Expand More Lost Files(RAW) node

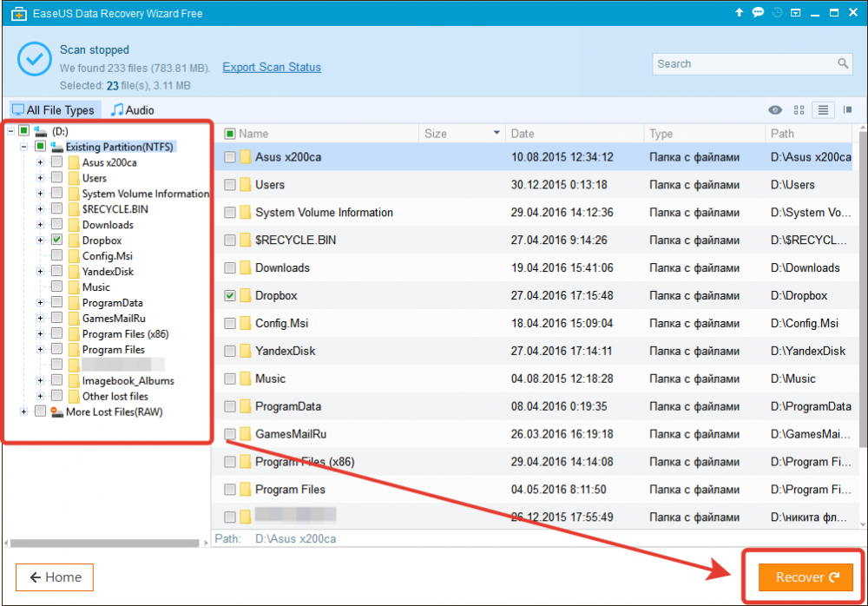tap(23, 412)
